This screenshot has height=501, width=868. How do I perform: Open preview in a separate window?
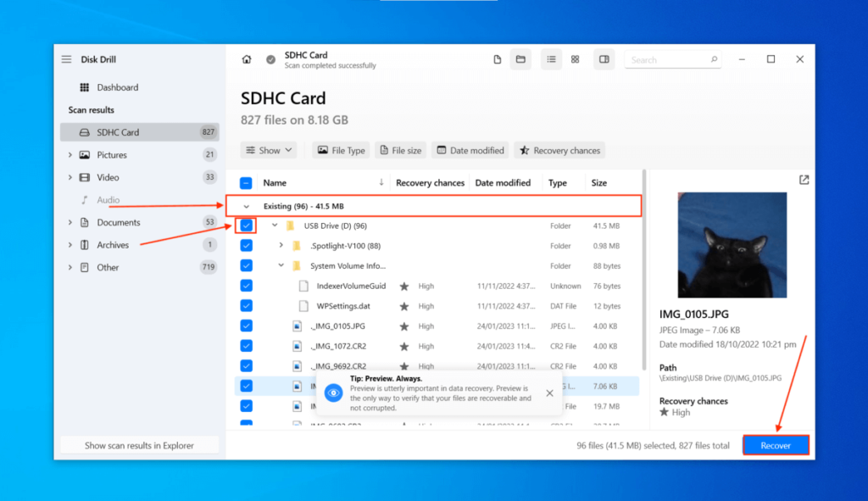tap(803, 181)
